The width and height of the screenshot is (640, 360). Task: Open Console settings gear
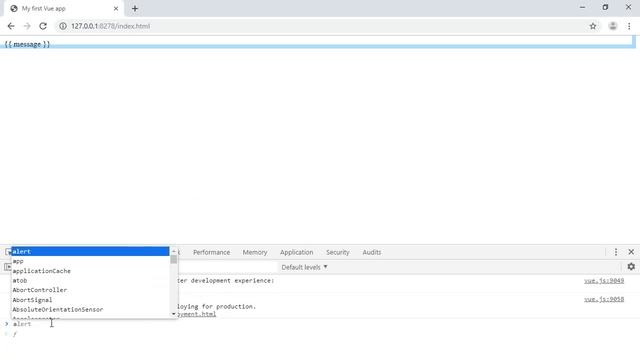click(x=631, y=267)
